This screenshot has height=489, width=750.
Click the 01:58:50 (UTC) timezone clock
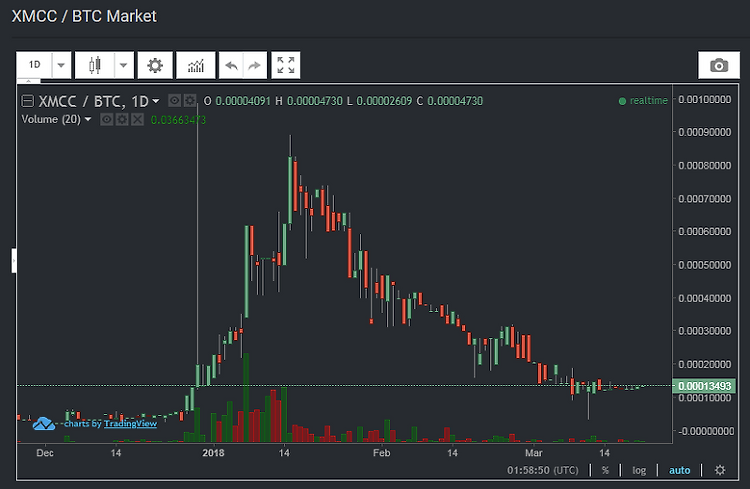[x=542, y=470]
